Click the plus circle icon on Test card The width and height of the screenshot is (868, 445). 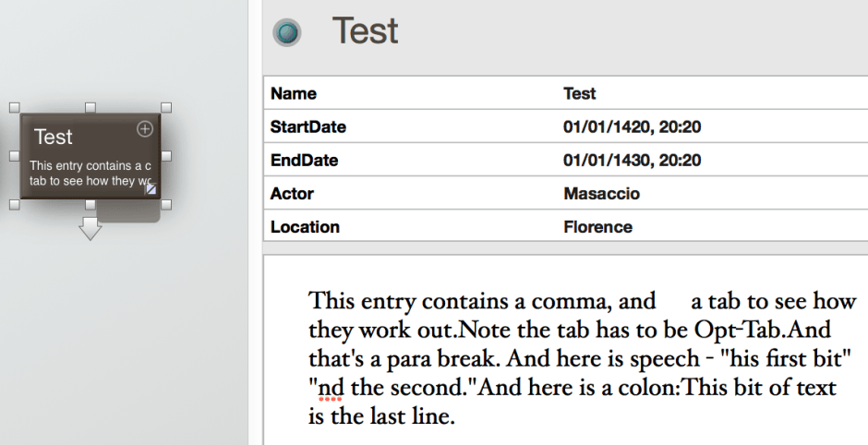coord(145,128)
